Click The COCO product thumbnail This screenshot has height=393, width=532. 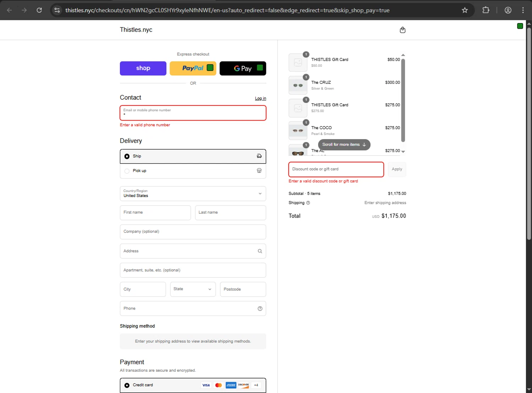click(298, 131)
